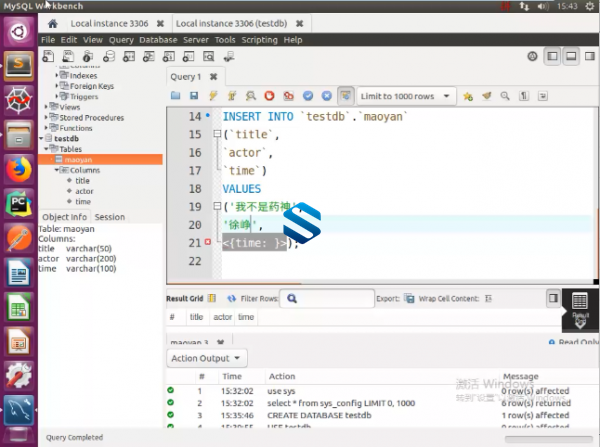
Task: Toggle the breakpoint marker on line 21
Action: (x=208, y=242)
